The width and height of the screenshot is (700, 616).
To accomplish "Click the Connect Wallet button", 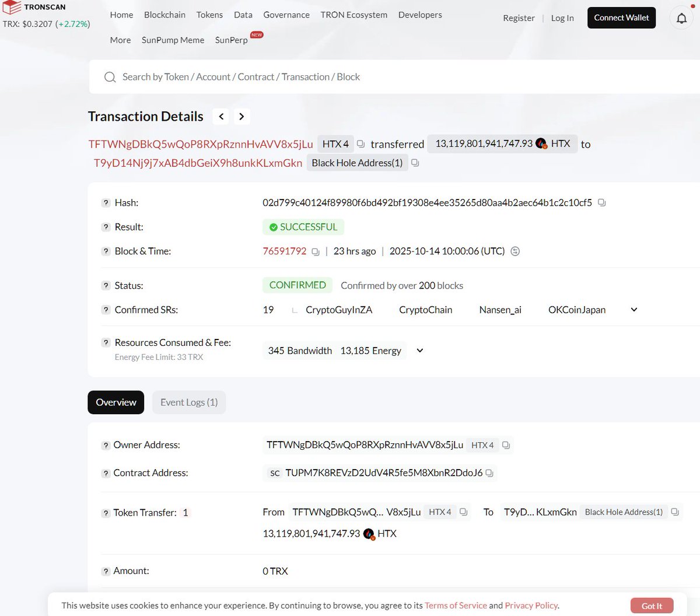I will click(x=621, y=18).
